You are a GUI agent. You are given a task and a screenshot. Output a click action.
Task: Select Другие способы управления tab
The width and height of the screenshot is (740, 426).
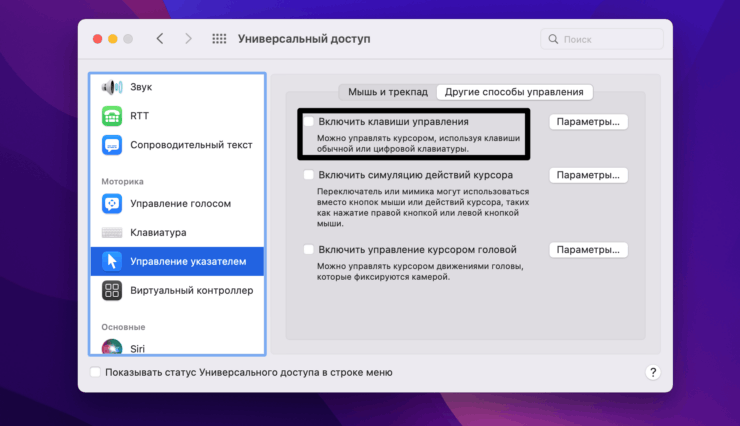click(514, 92)
